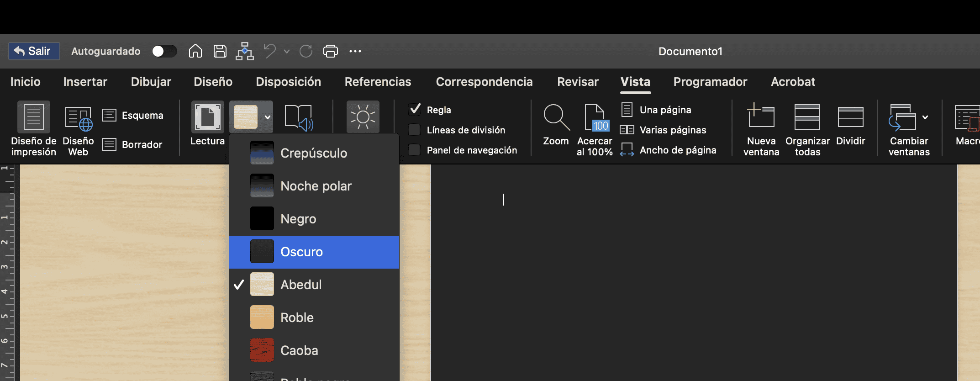The width and height of the screenshot is (980, 381).
Task: Switch to the Acrobat tab
Action: [793, 82]
